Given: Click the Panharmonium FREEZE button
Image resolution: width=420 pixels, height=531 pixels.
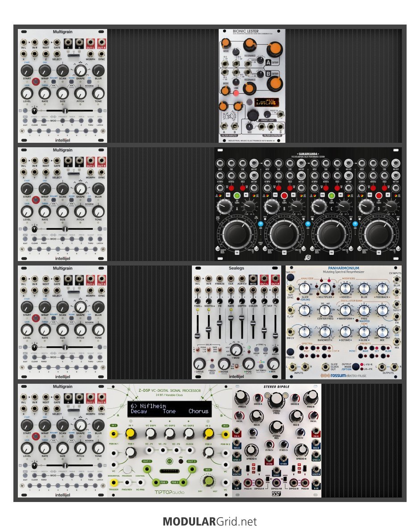Looking at the screenshot, I should tap(290, 352).
